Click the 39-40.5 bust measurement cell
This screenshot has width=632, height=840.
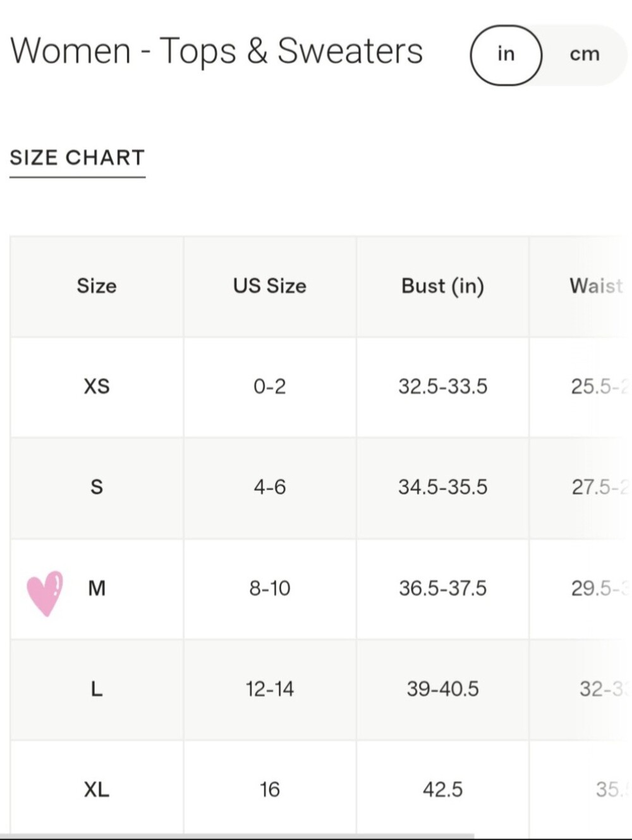(442, 688)
